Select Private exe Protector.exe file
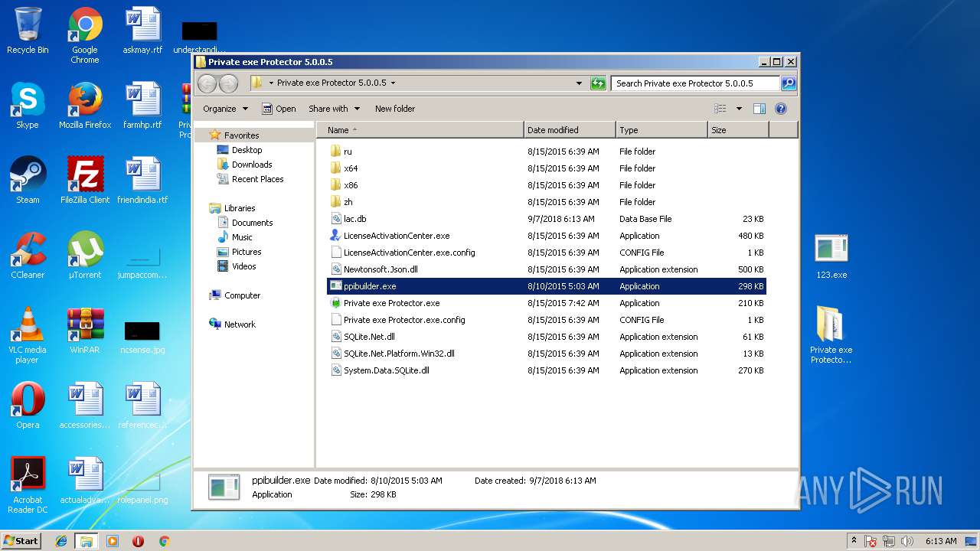The height and width of the screenshot is (551, 980). coord(547,303)
